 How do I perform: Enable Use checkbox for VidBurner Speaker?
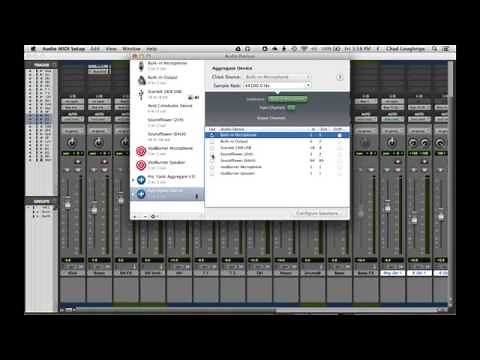coord(212,173)
